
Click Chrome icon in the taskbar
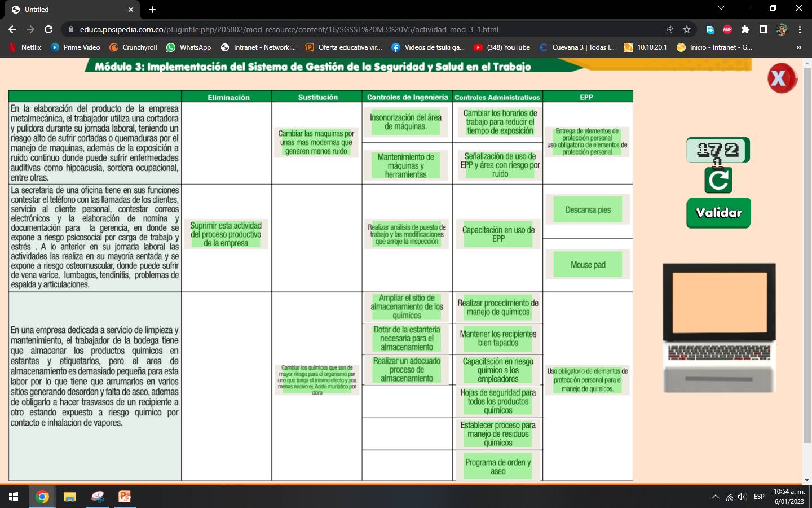(42, 497)
